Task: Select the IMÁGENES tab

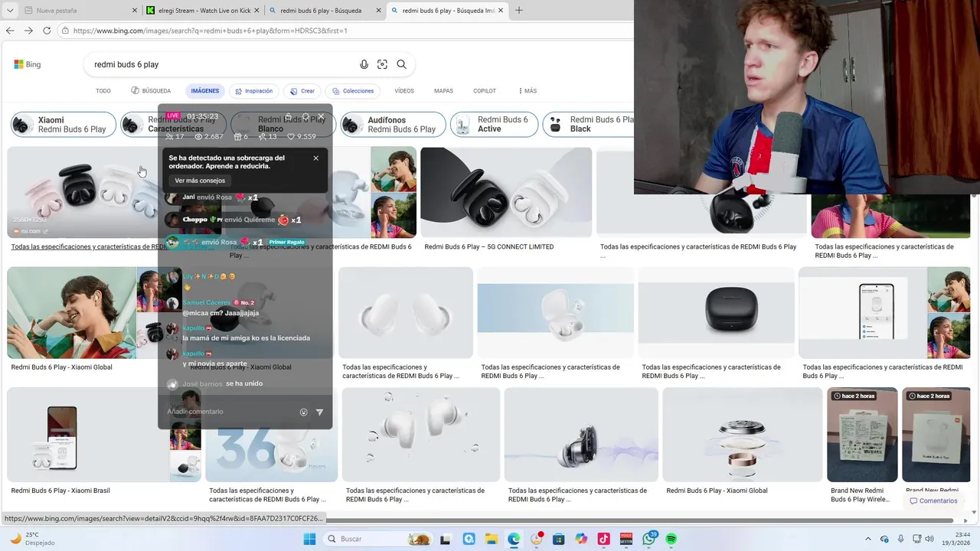Action: 205,91
